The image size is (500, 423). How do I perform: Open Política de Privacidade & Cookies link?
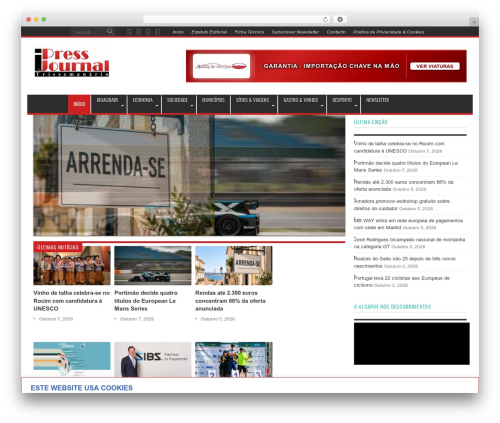(389, 32)
